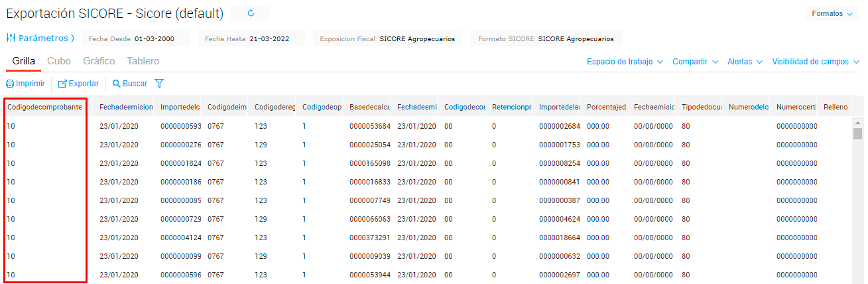Click the filter funnel icon
This screenshot has width=868, height=284.
coord(159,84)
